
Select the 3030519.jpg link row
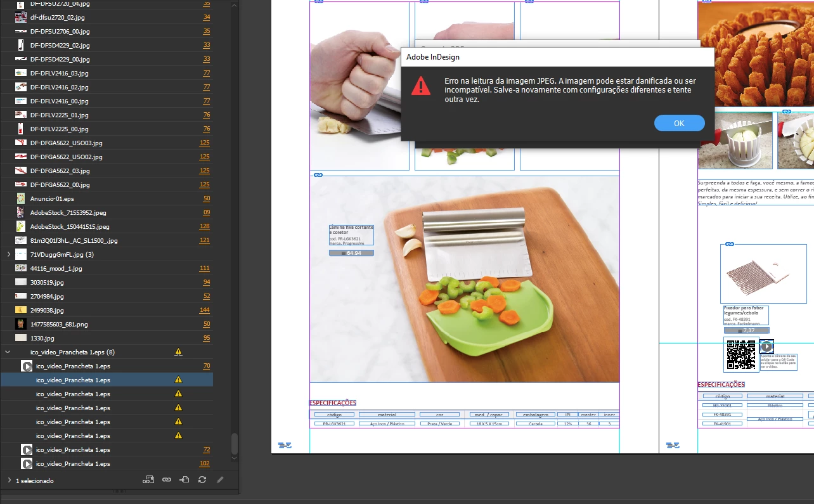[x=107, y=282]
